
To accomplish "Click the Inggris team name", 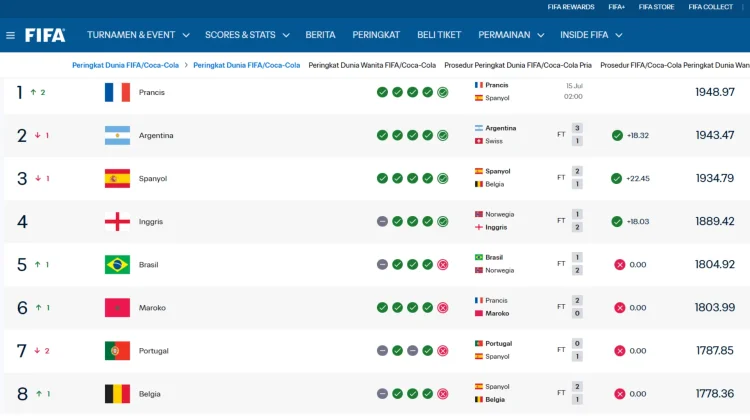I will 151,221.
